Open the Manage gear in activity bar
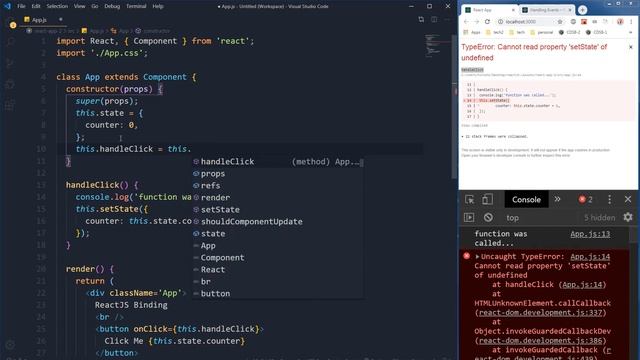 (x=10, y=345)
